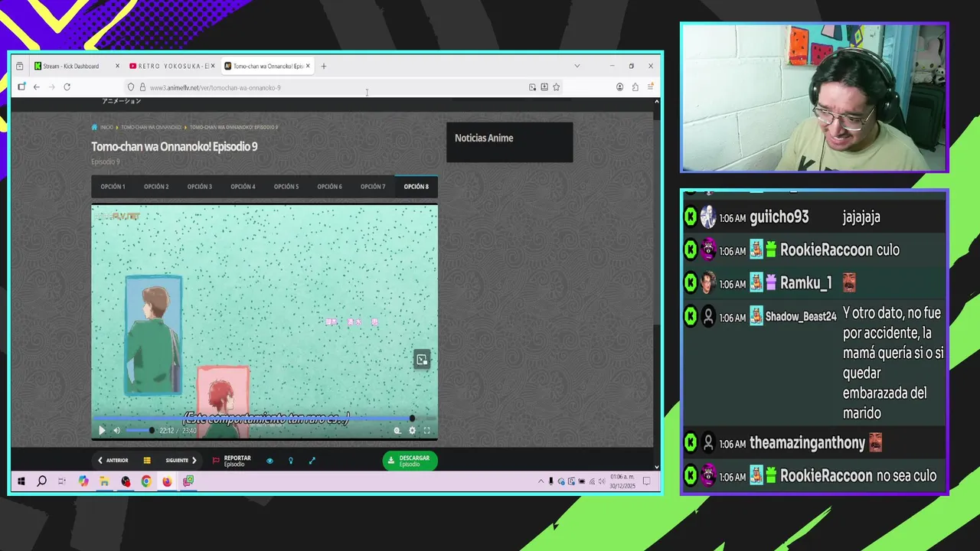Click the shield tracking protection icon
Viewport: 980px width, 551px height.
point(131,87)
